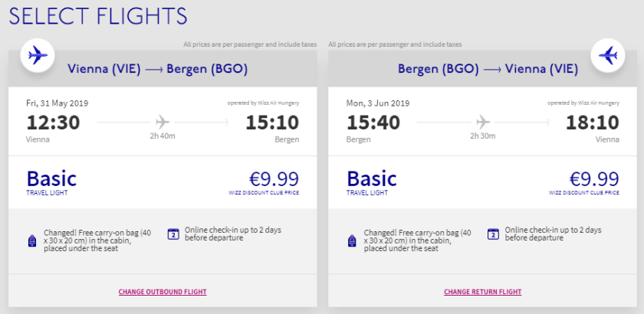Viewport: 644px width, 314px height.
Task: Open the Change Return Flight link
Action: point(483,292)
